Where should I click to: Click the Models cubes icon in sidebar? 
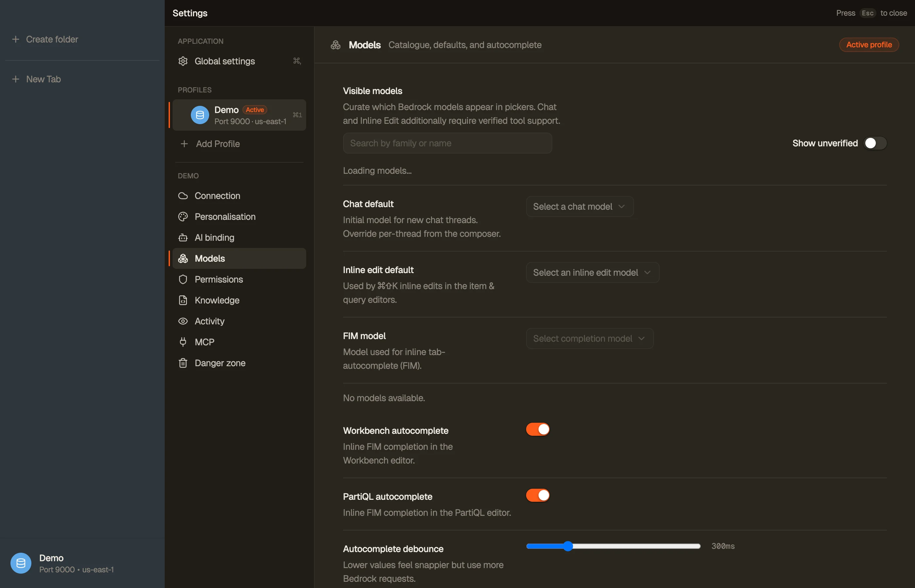point(183,258)
